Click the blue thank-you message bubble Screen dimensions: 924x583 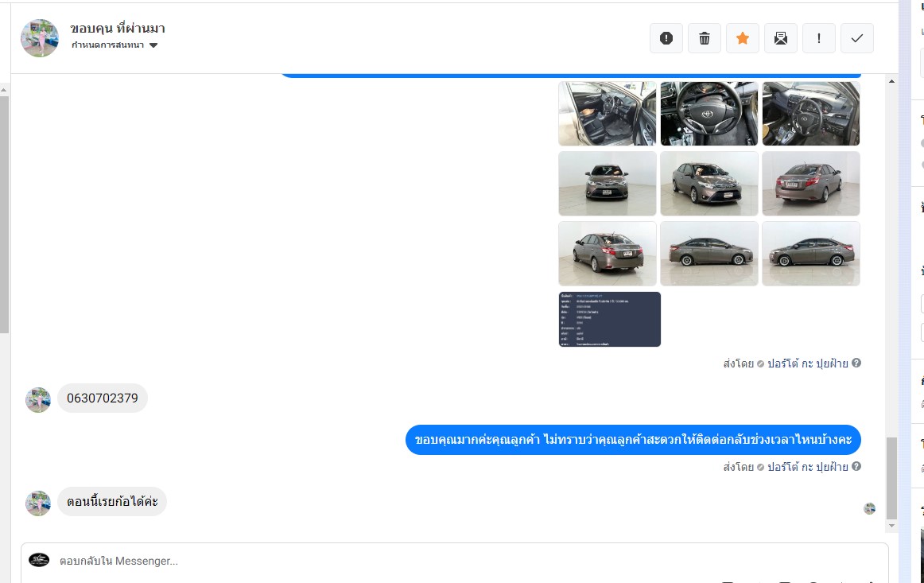[633, 440]
